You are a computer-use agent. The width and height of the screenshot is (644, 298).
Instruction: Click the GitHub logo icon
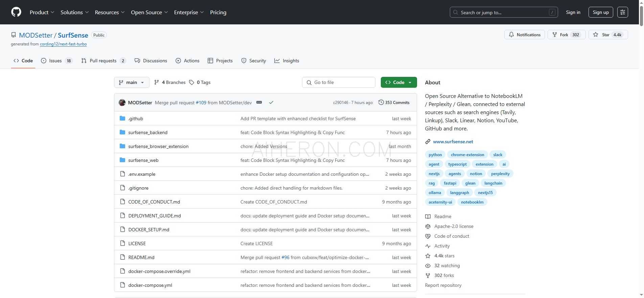16,12
